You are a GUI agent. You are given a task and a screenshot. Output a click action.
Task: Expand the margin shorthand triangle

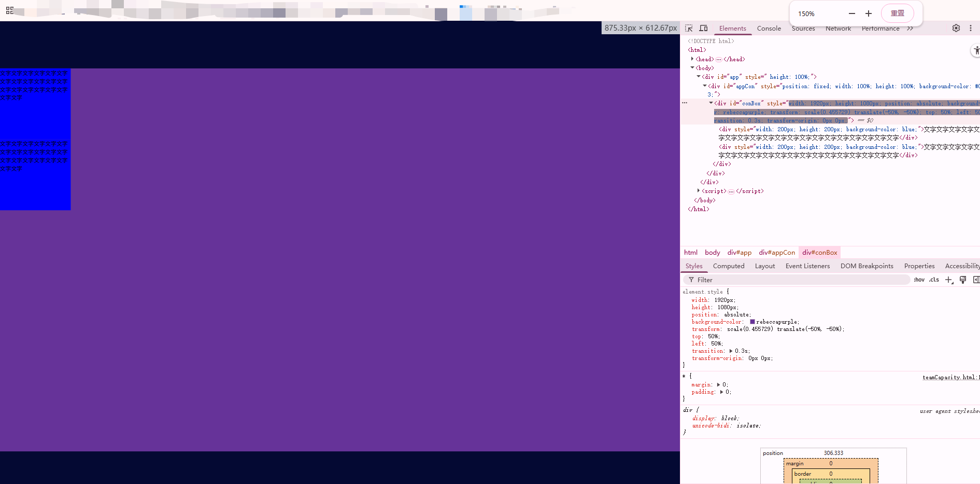(719, 385)
